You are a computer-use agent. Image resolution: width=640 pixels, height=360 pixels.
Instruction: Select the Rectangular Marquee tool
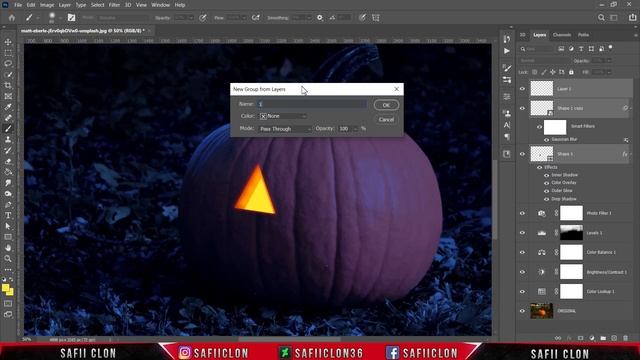(x=8, y=53)
